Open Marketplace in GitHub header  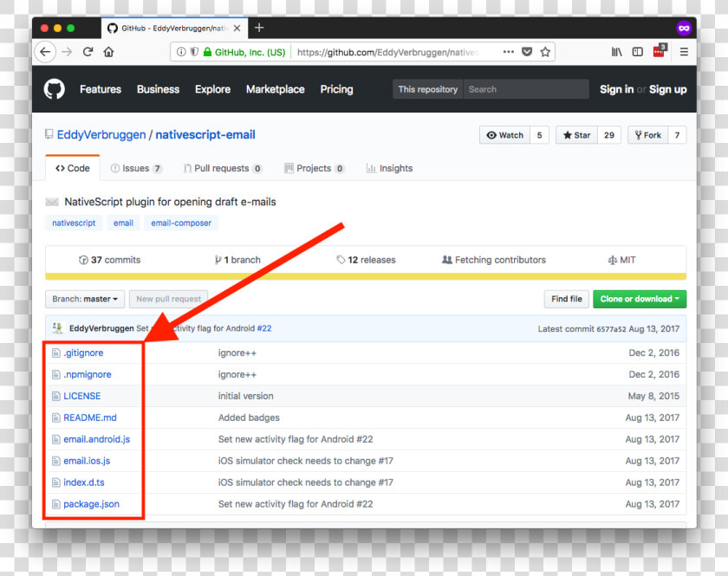coord(276,89)
